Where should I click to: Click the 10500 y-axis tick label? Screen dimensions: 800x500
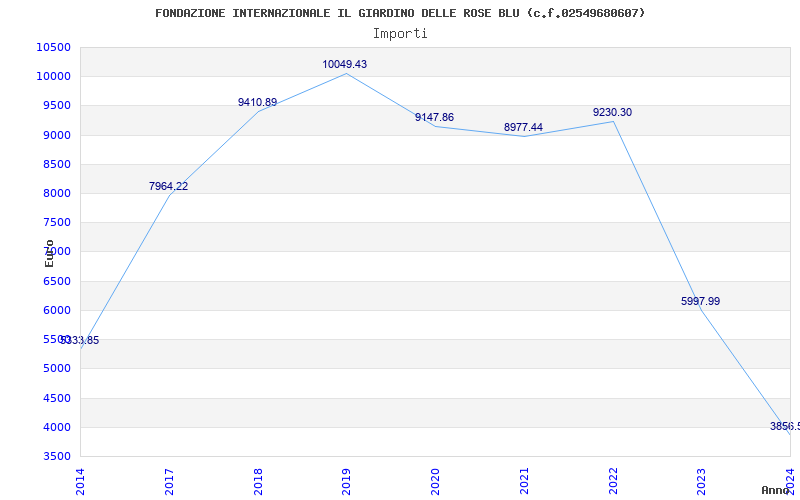pos(54,47)
